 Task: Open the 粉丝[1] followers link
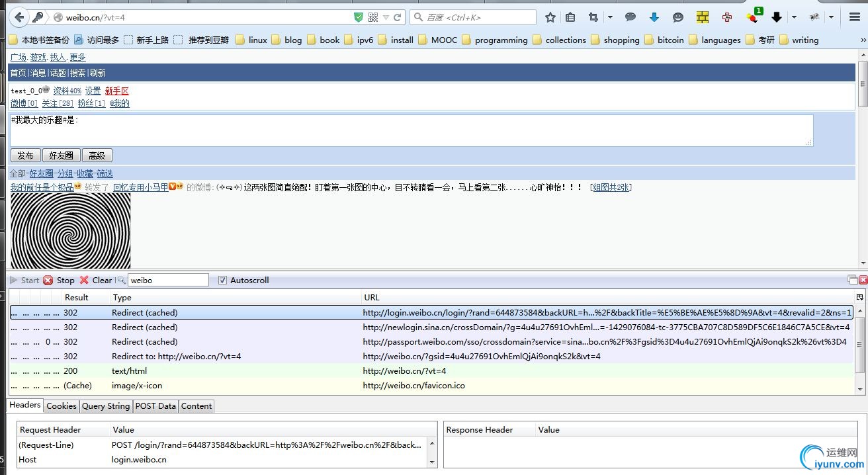[x=91, y=104]
